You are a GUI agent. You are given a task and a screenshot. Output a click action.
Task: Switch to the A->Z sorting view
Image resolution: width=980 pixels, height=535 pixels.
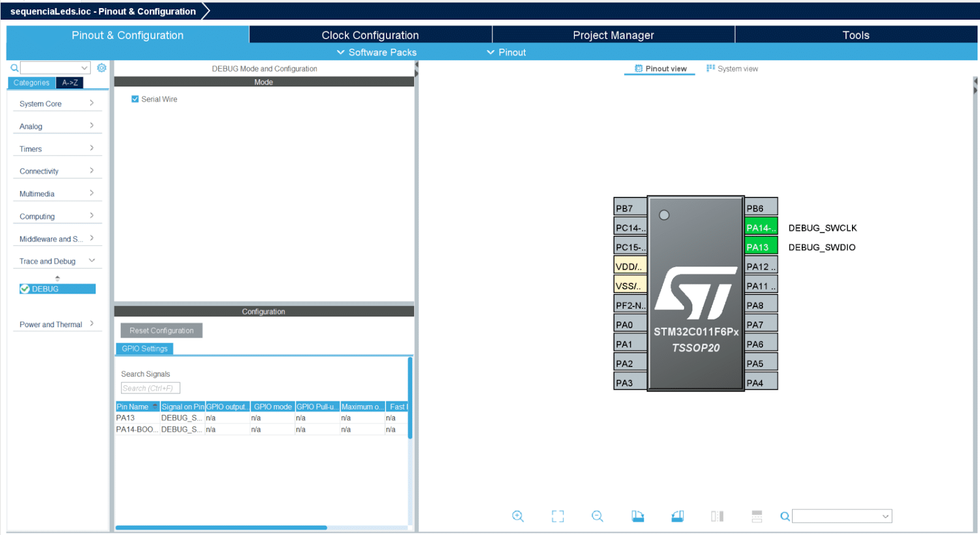pos(70,83)
